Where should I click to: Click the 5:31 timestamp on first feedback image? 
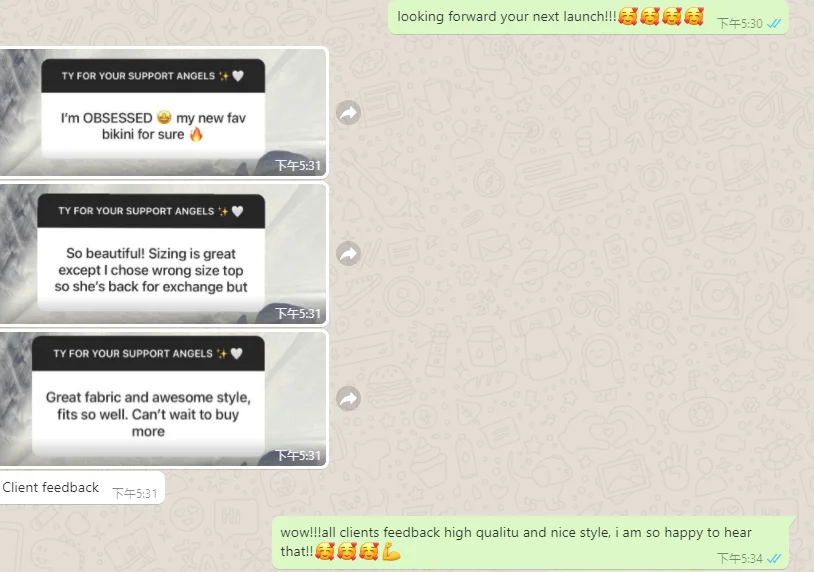[297, 166]
